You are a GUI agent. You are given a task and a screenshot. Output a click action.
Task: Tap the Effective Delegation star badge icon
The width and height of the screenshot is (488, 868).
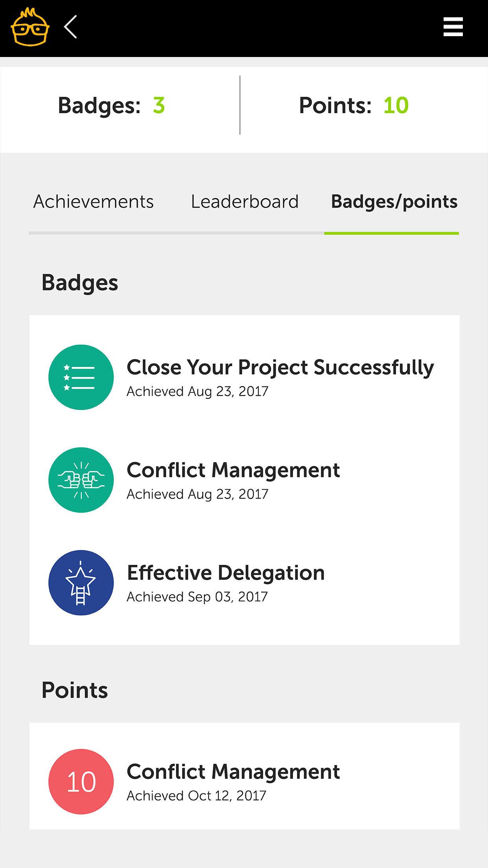tap(81, 583)
